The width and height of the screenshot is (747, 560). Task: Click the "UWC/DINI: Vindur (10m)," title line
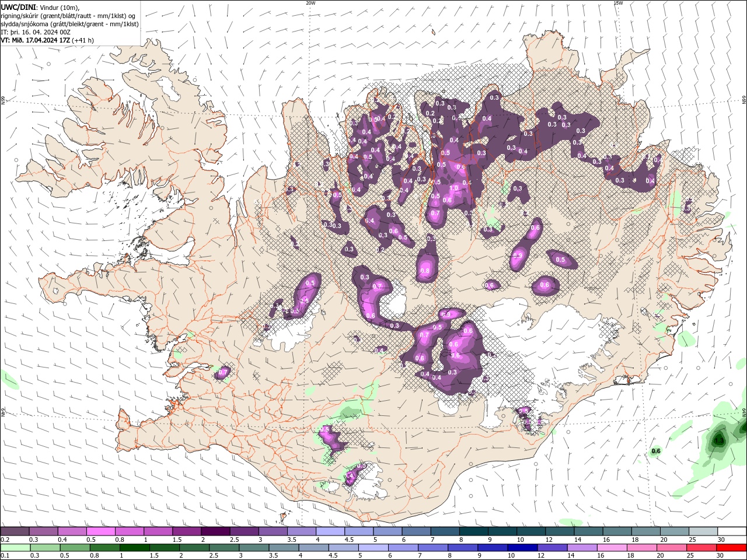click(x=41, y=7)
